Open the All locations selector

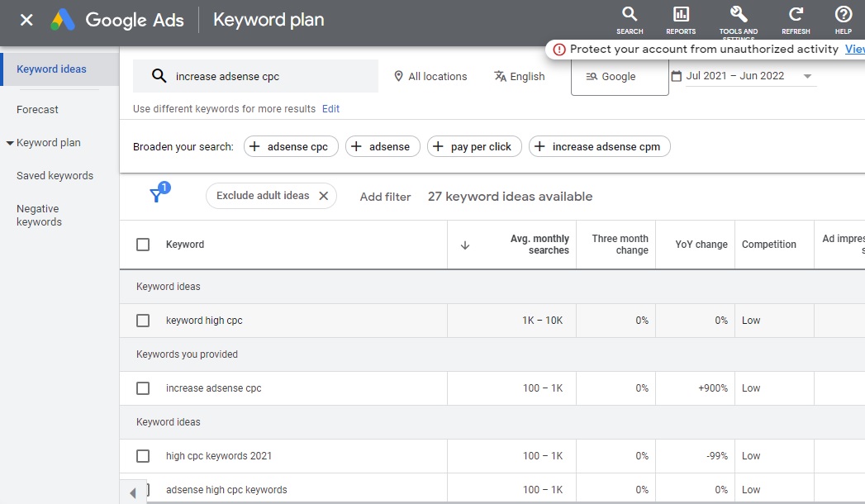(430, 77)
